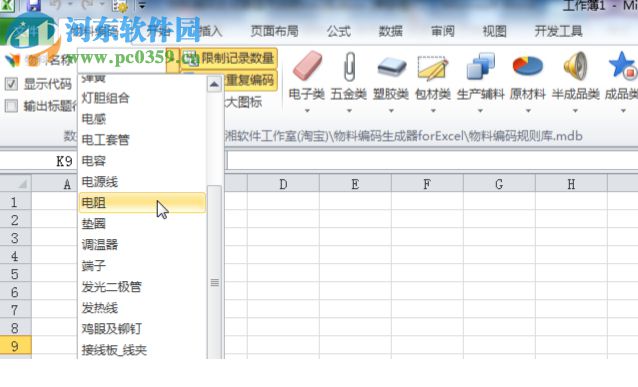Click the list scroll up arrow
Viewport: 638px width, 387px height.
coord(214,84)
